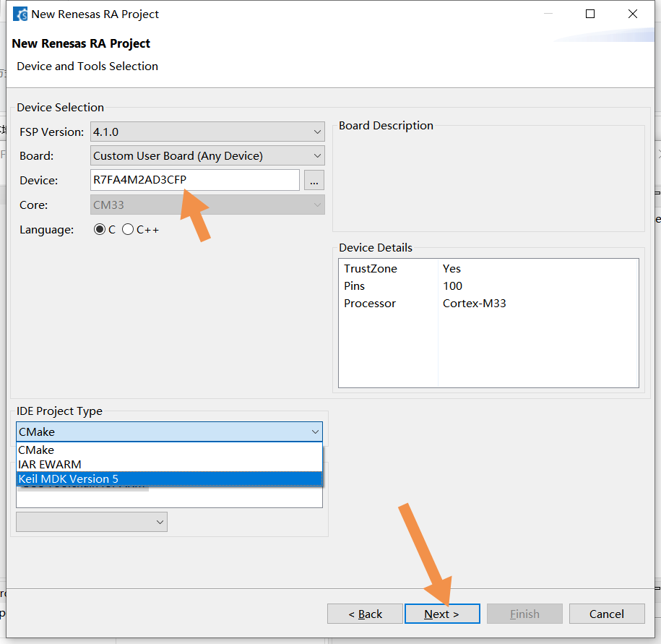Screen dimensions: 661x644
Task: Go back to the previous wizard page
Action: click(365, 614)
